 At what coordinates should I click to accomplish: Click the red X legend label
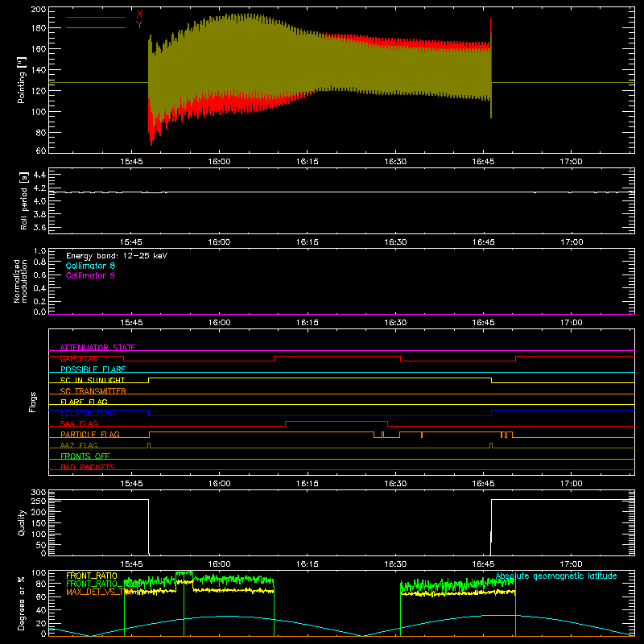pos(139,14)
